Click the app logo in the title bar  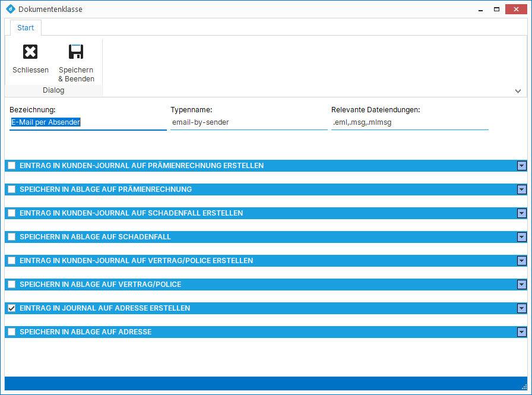pos(9,10)
